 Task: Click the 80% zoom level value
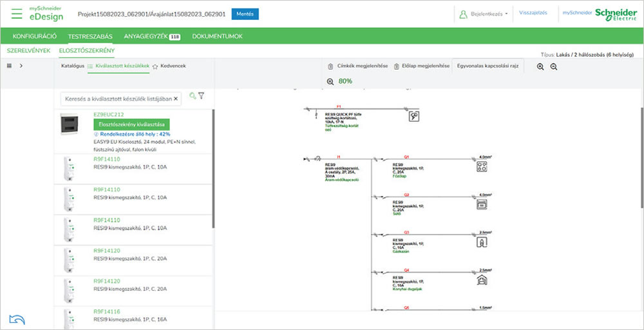(x=345, y=81)
